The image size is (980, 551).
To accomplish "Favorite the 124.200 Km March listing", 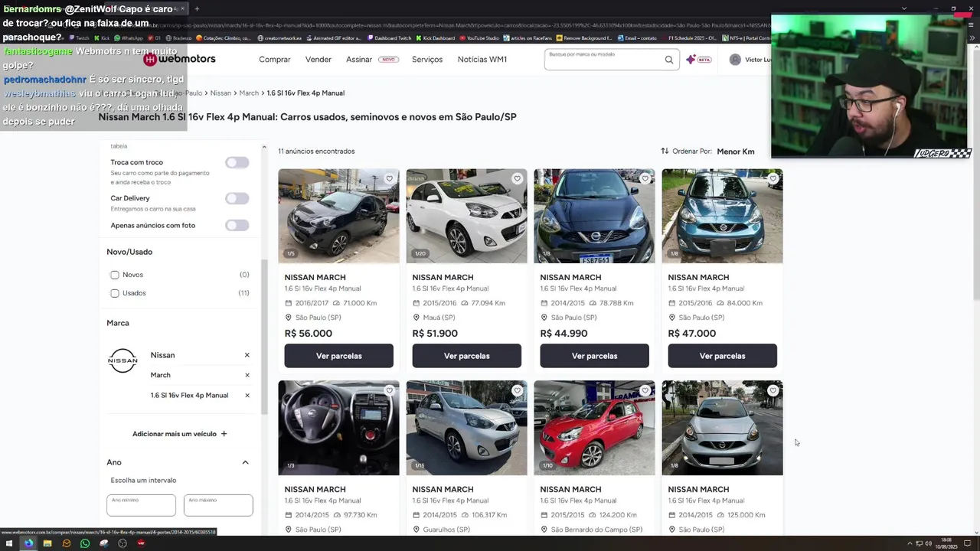I will [645, 390].
